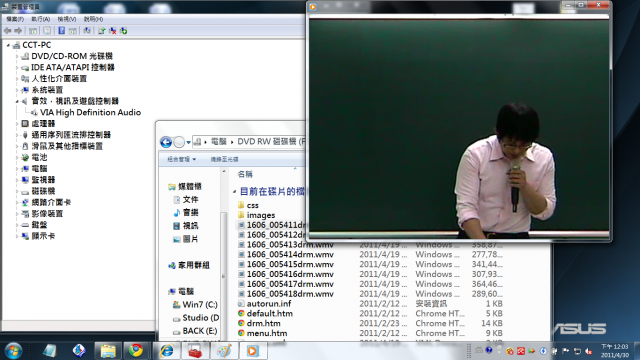Select Win7 (C:) drive in navigation pane
Image resolution: width=640 pixels, height=360 pixels.
[x=200, y=304]
